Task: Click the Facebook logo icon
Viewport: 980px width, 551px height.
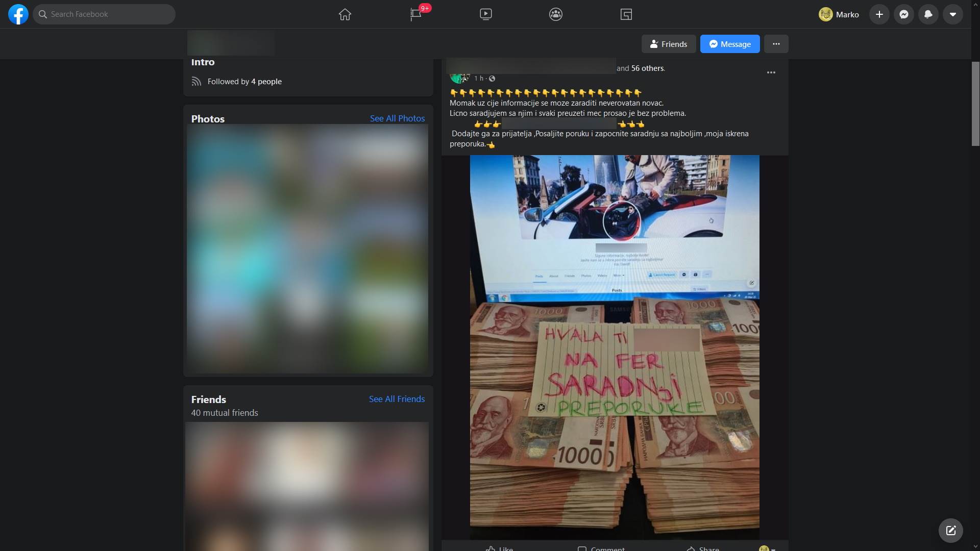Action: coord(18,14)
